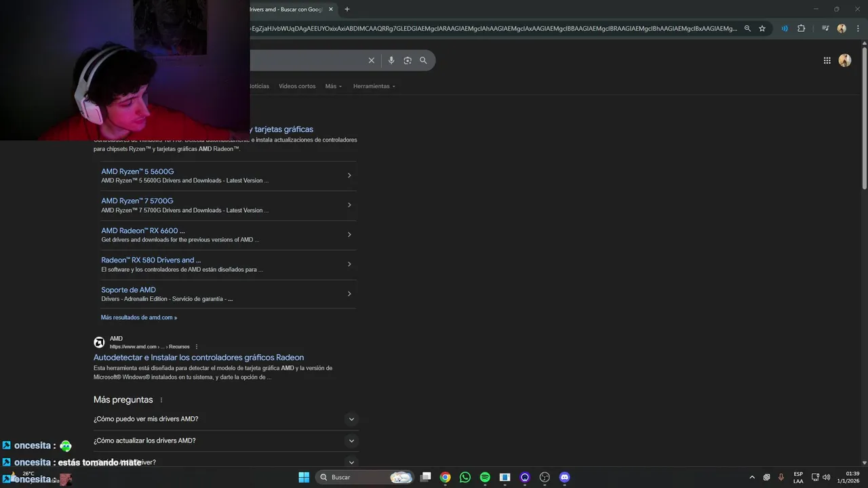The height and width of the screenshot is (488, 868).
Task: Open Radeon RX 580 Drivers sitelink
Action: tap(151, 260)
